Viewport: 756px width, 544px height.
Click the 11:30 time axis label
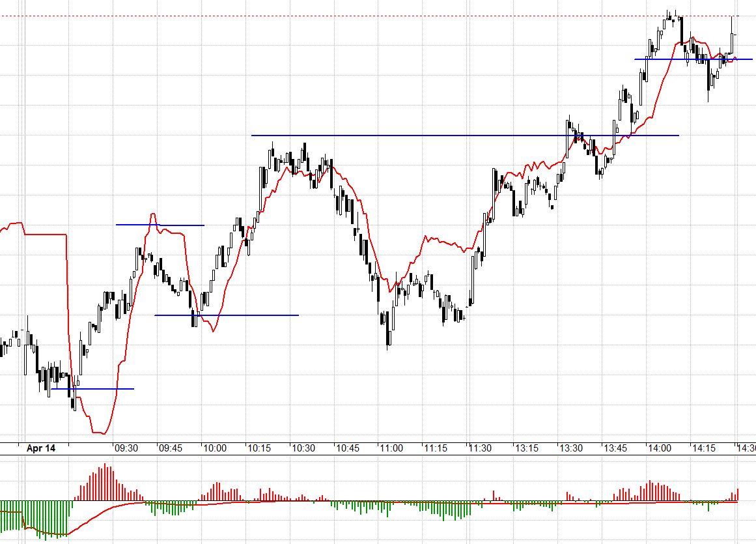pos(480,448)
